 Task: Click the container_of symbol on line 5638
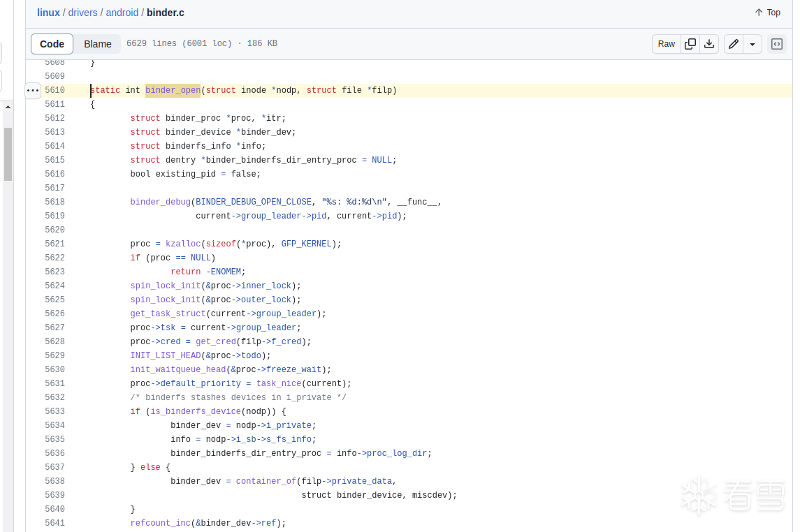tap(266, 482)
